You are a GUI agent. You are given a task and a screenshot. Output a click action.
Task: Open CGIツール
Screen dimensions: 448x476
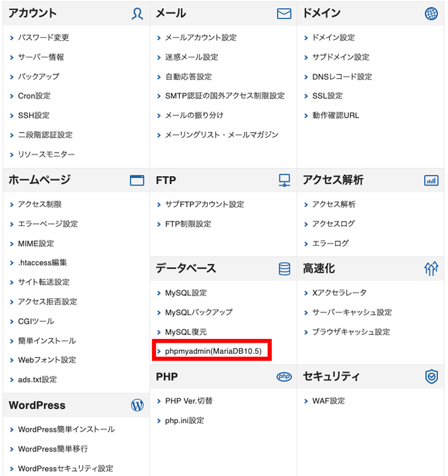(36, 321)
